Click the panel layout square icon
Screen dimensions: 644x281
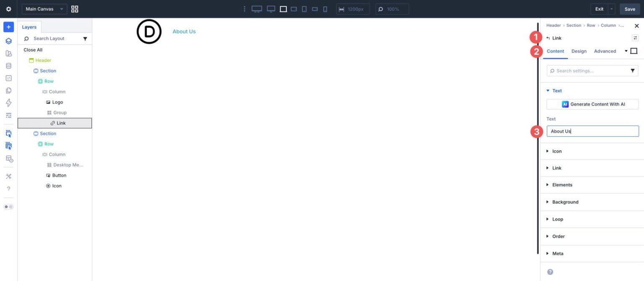click(x=634, y=51)
